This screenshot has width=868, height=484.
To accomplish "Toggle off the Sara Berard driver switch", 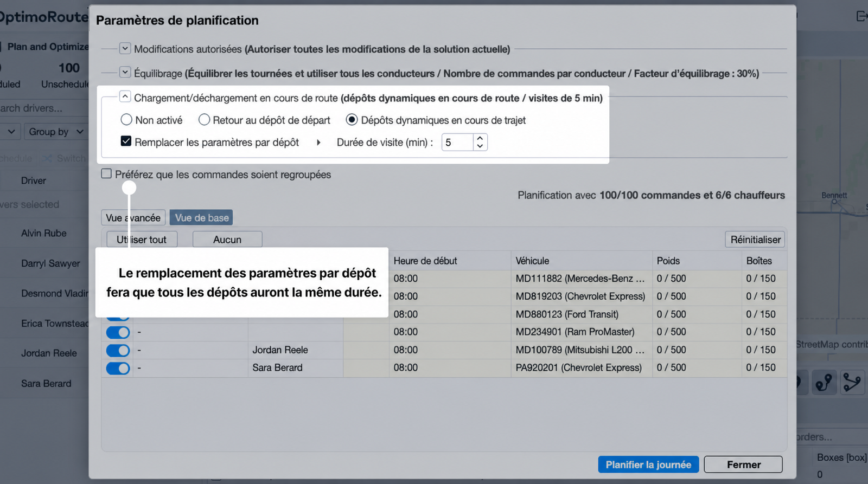I will [118, 368].
